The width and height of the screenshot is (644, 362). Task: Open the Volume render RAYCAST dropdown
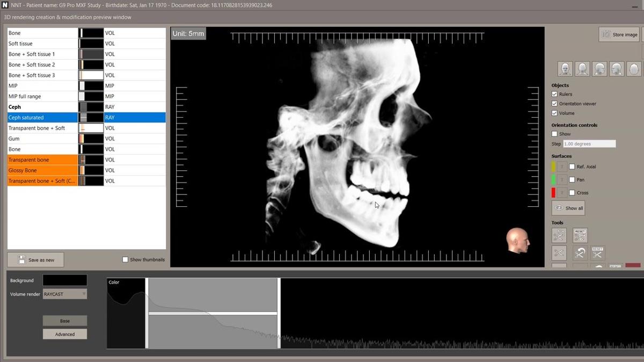point(64,294)
